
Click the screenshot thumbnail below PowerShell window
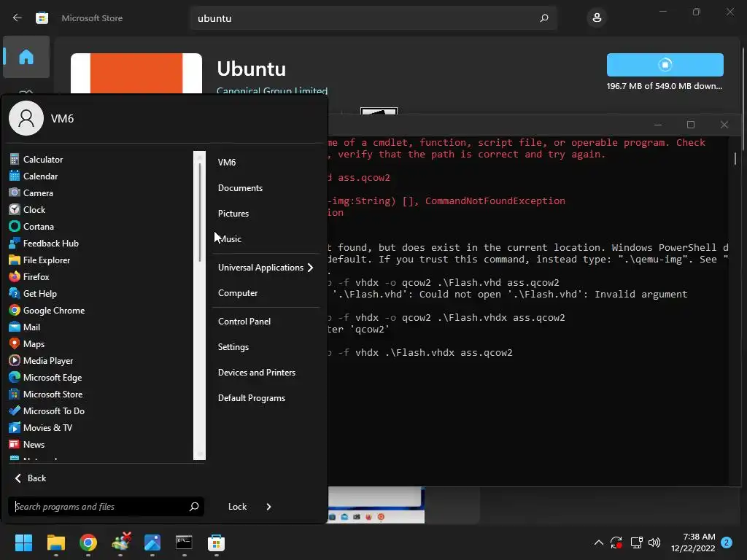pos(376,505)
